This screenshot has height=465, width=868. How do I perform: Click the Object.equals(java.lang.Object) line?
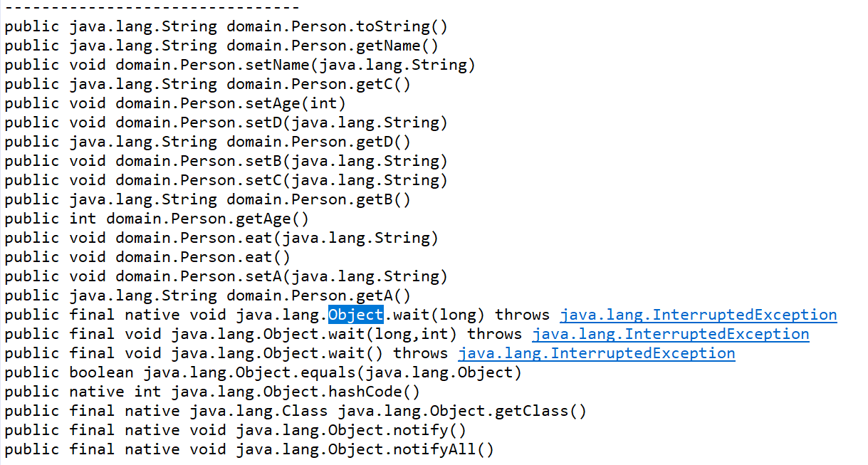tap(263, 372)
